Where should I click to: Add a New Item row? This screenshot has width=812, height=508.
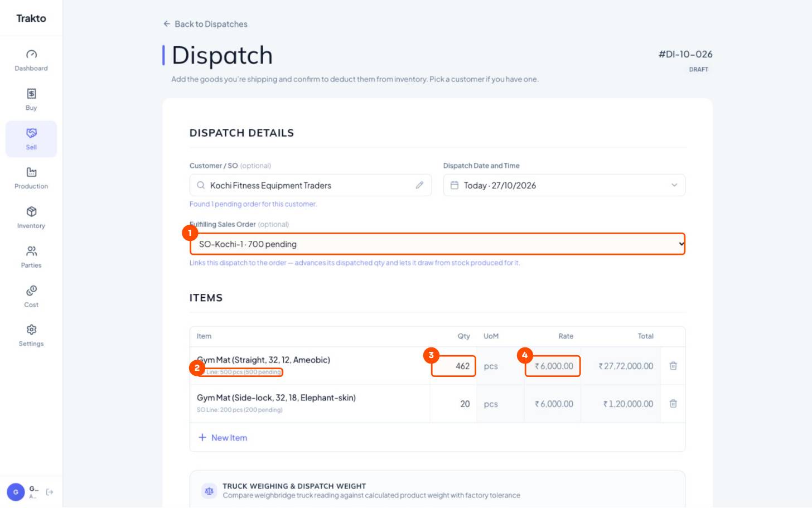[223, 438]
